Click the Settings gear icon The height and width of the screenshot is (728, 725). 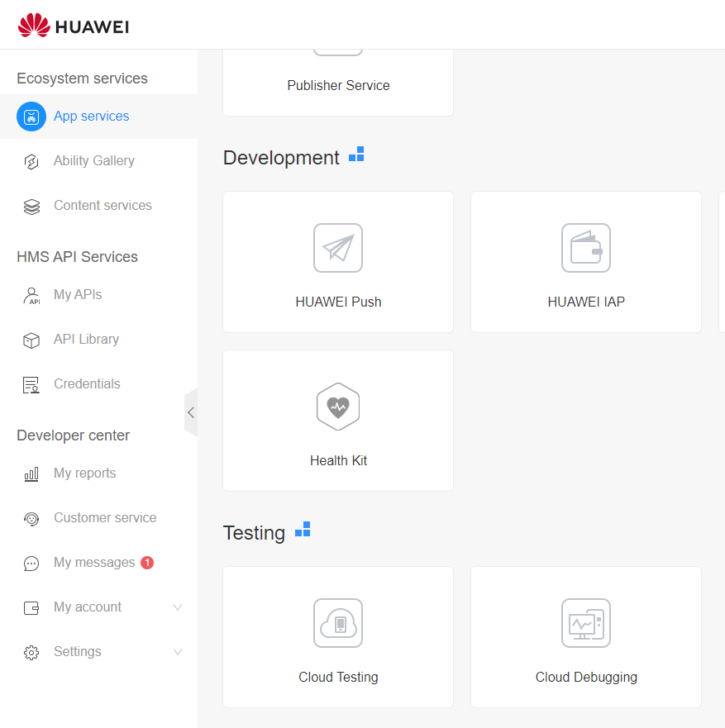31,652
